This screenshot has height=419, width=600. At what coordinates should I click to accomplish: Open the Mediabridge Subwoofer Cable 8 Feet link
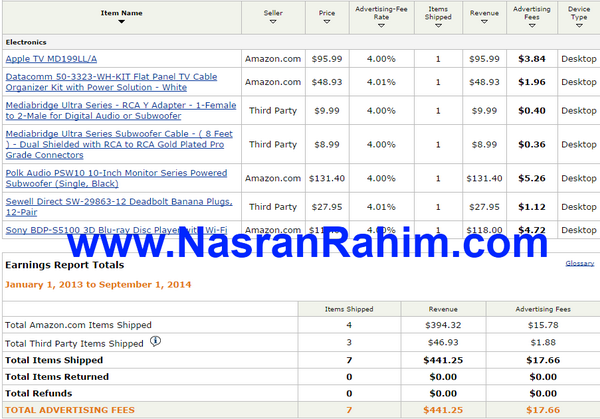(x=119, y=144)
